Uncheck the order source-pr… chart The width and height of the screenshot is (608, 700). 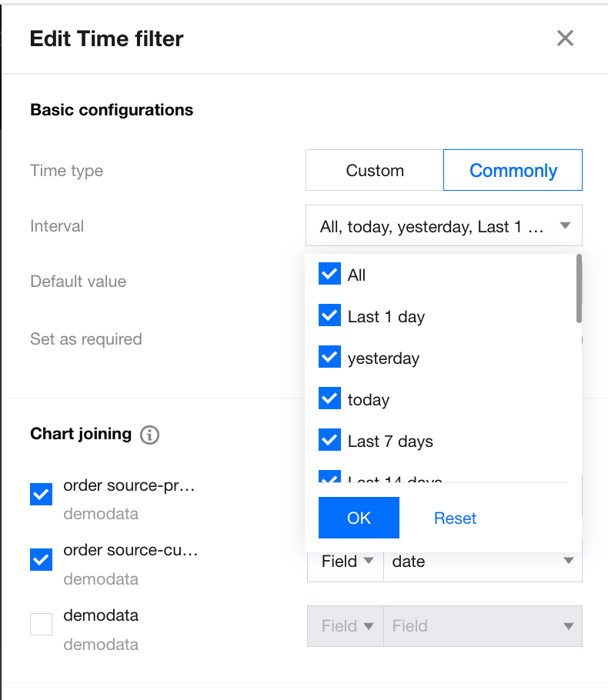click(41, 494)
